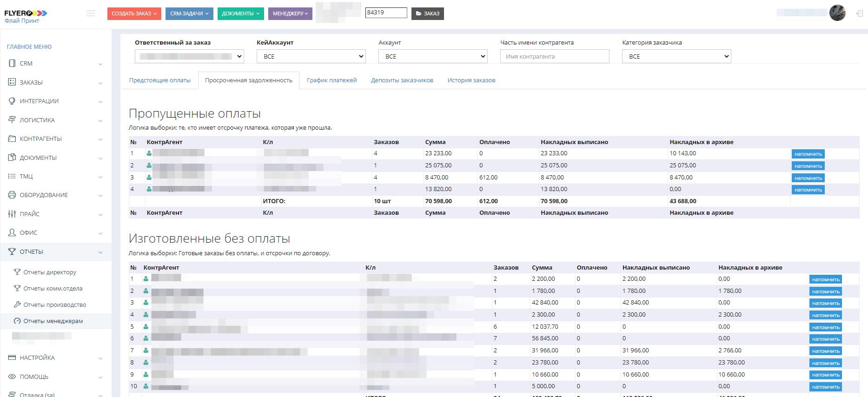The width and height of the screenshot is (868, 397).
Task: Select Просроченная задолженность tab
Action: tap(249, 80)
